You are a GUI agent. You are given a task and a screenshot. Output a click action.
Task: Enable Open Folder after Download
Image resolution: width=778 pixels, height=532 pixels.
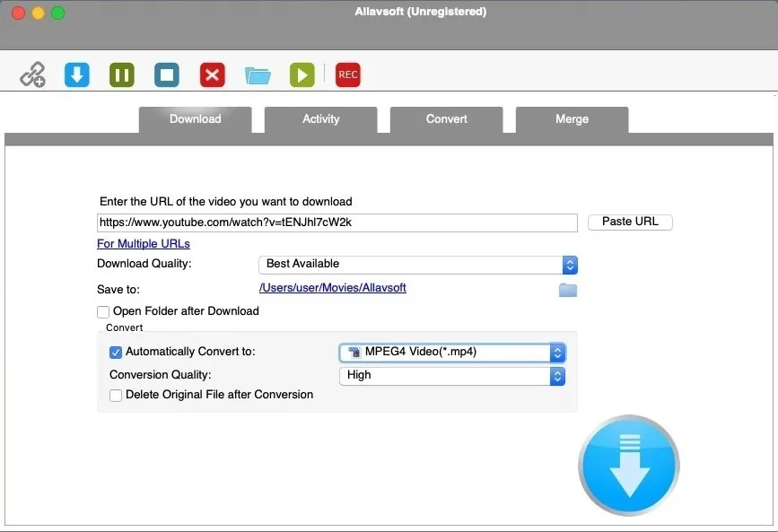point(103,311)
